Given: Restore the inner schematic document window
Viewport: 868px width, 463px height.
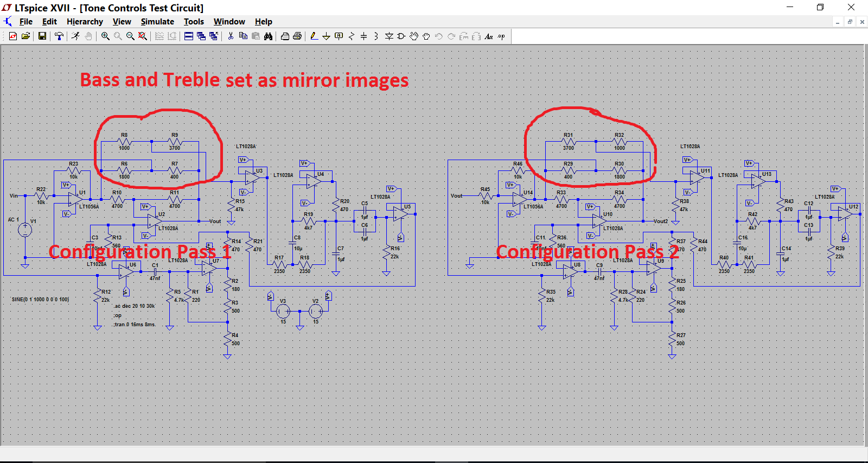Looking at the screenshot, I should tap(850, 22).
